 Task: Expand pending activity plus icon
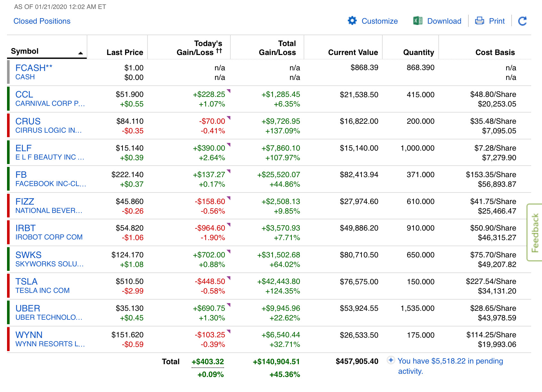pos(391,360)
